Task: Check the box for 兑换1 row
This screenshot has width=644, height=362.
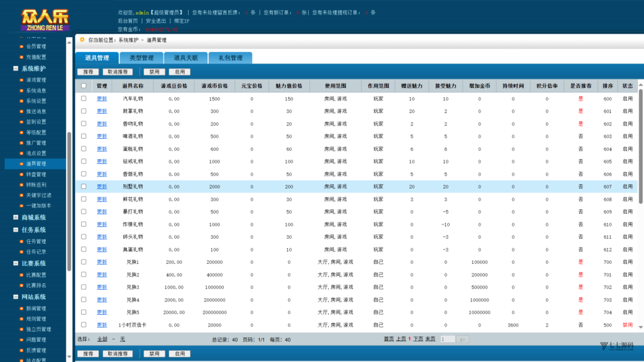Action: coord(84,262)
